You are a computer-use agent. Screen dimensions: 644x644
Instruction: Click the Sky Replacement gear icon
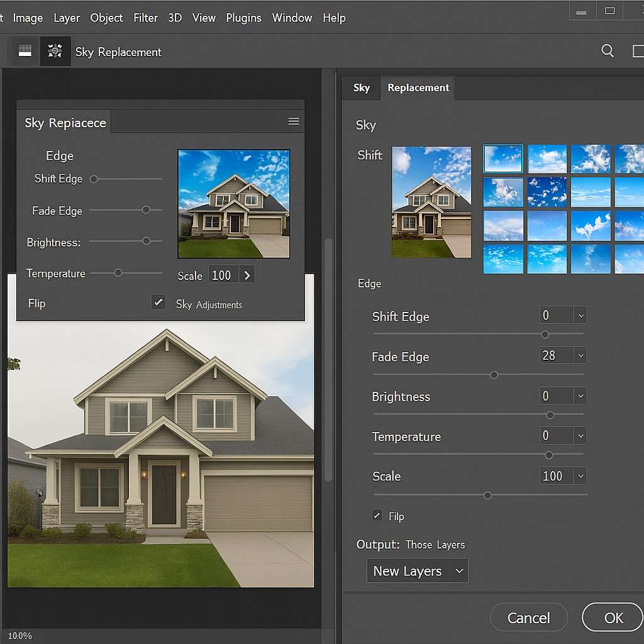[x=55, y=50]
